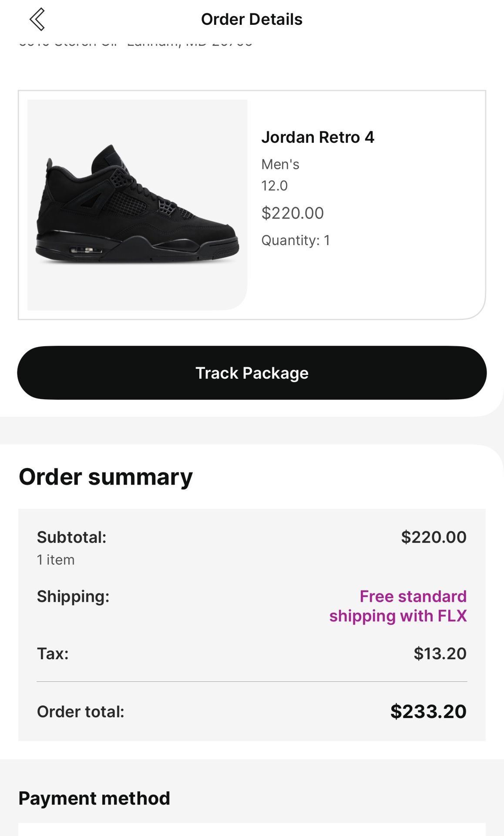504x836 pixels.
Task: Select the 1 item label under Subtotal
Action: point(55,560)
